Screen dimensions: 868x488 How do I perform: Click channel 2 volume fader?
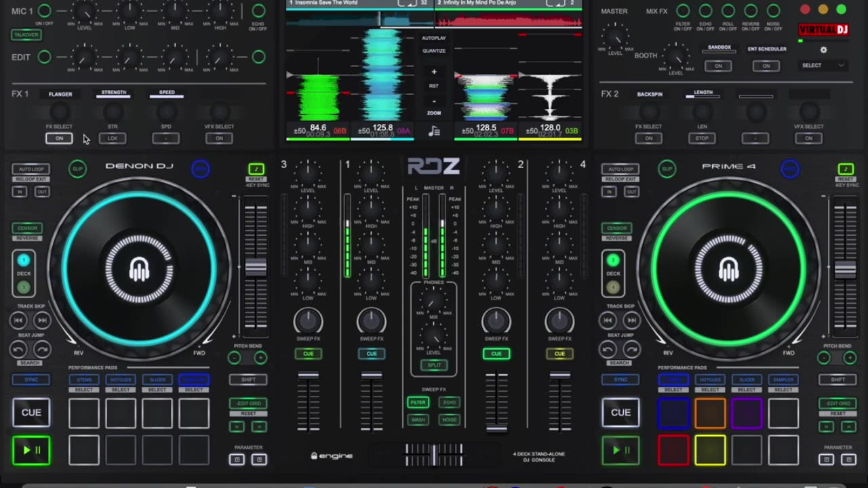[x=496, y=427]
